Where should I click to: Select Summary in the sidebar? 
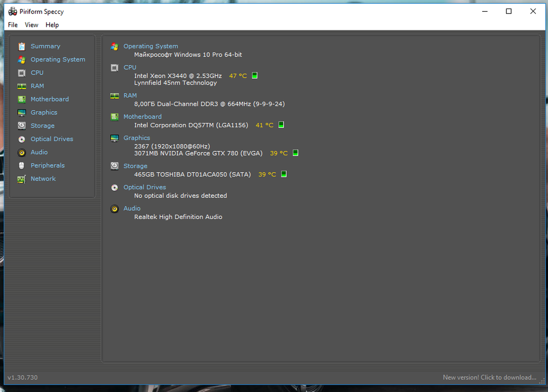click(45, 46)
